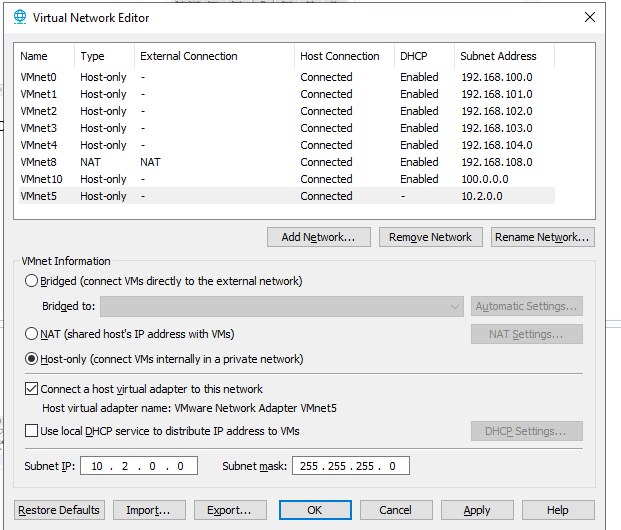Click subnet address 192.168.104.0

click(497, 145)
